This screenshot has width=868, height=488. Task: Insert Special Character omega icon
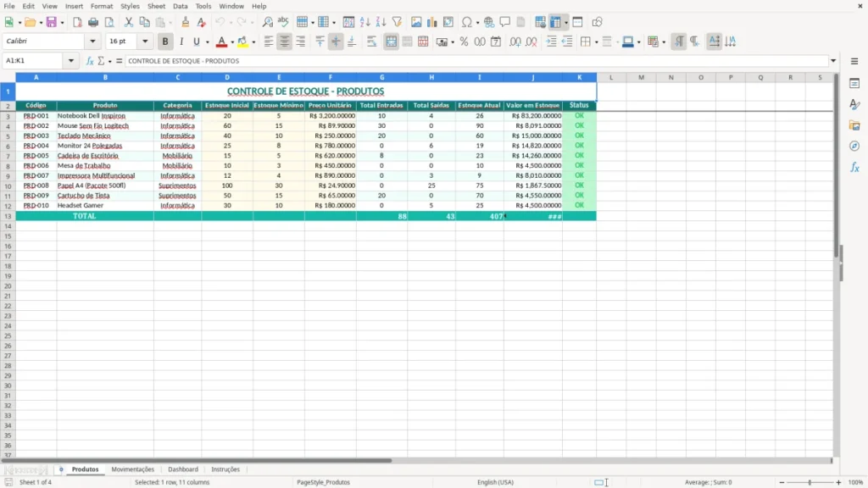tap(467, 22)
